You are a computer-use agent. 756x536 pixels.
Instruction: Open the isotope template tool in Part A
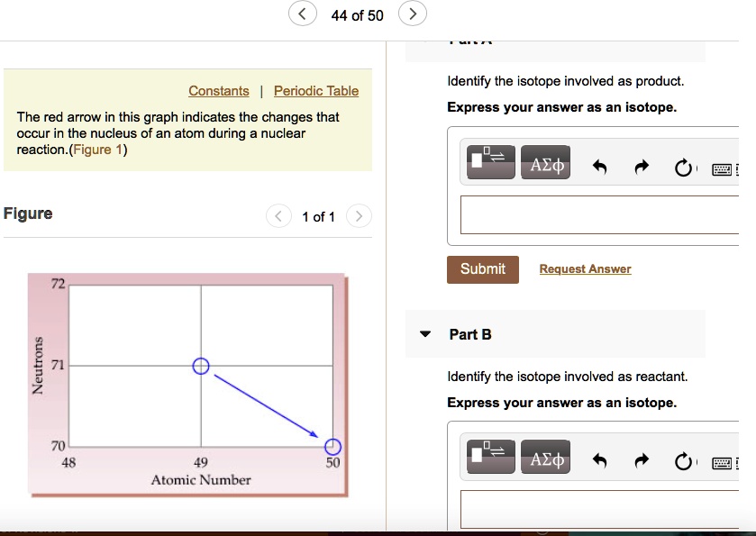point(490,162)
